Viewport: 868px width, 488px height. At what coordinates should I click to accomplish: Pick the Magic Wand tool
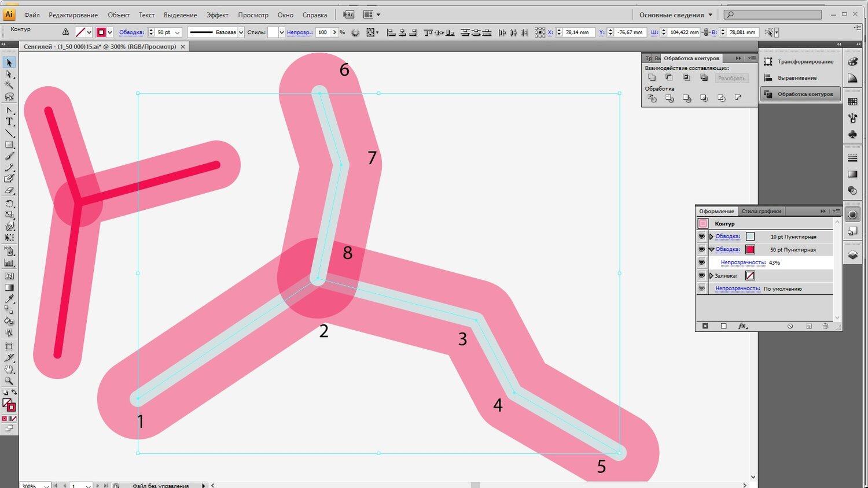click(9, 86)
